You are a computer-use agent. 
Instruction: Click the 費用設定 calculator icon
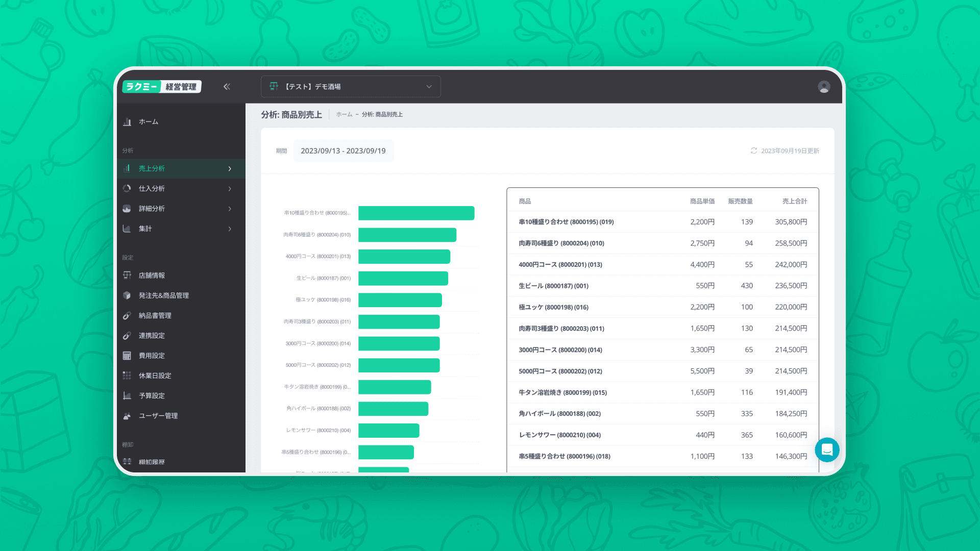[x=127, y=356]
